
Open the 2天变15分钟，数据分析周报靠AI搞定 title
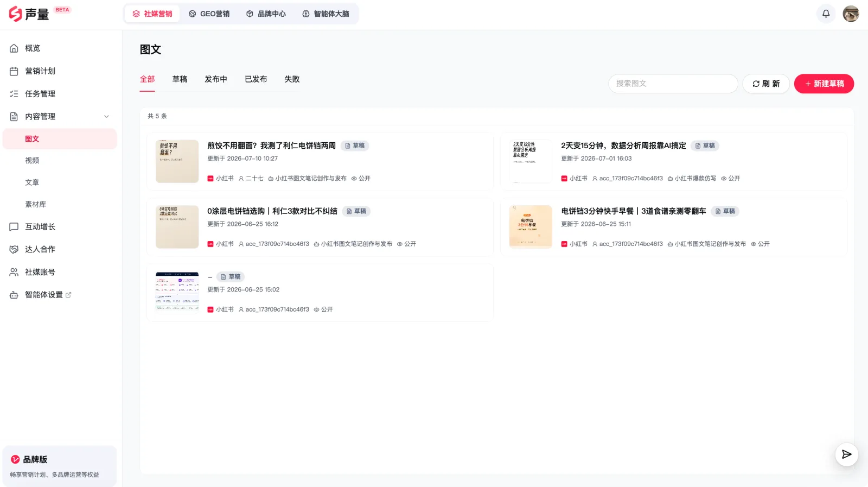(623, 146)
